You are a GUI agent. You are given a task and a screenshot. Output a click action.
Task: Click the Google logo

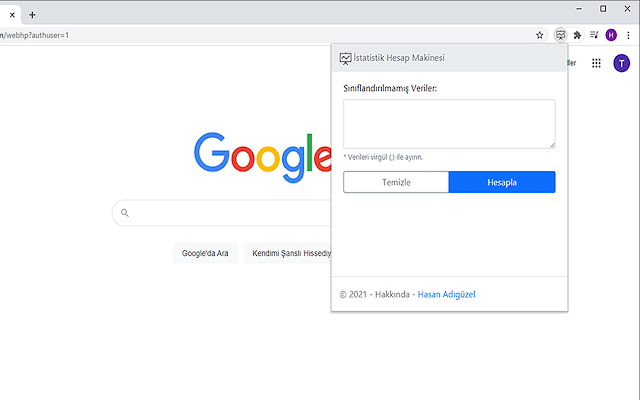[262, 153]
